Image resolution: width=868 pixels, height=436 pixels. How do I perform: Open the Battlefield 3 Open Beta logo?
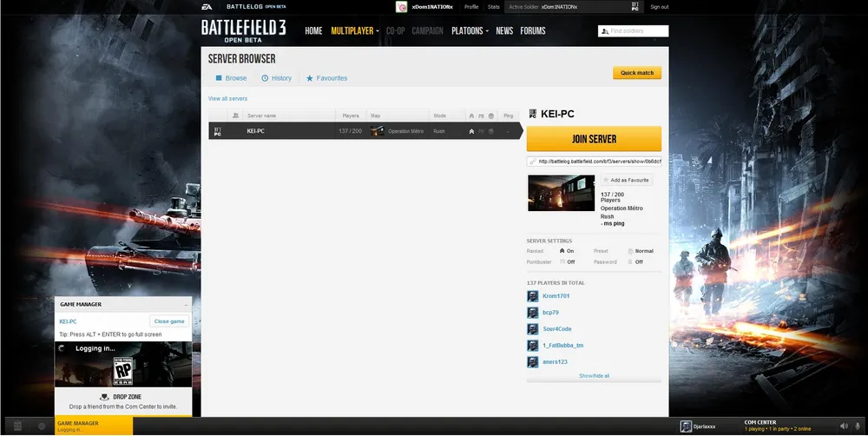pyautogui.click(x=244, y=31)
